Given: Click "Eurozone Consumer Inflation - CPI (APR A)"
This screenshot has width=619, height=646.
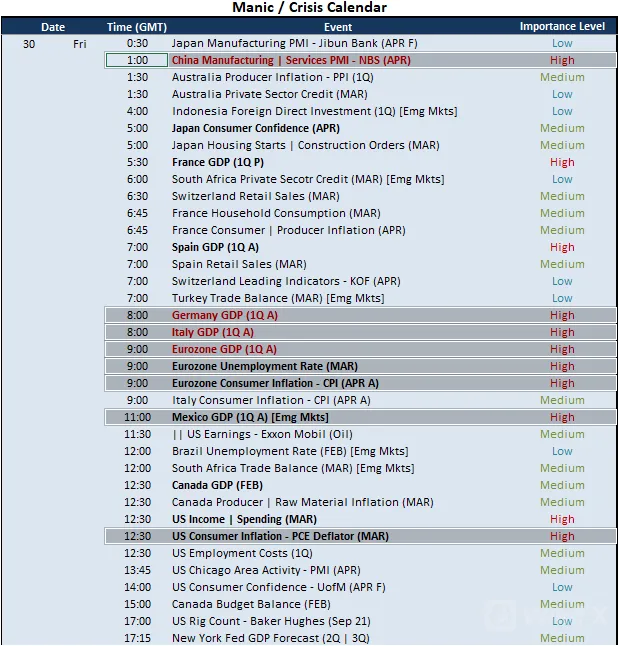Looking at the screenshot, I should [x=275, y=383].
